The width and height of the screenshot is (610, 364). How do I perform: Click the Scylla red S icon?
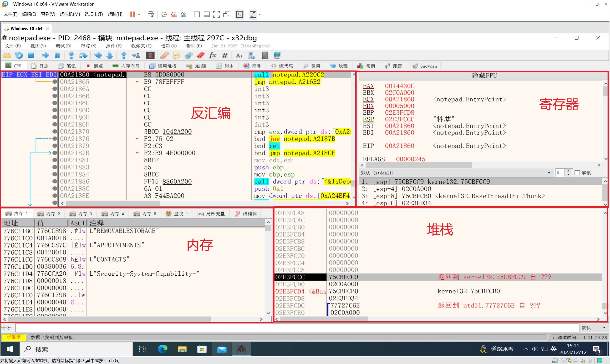point(150,56)
